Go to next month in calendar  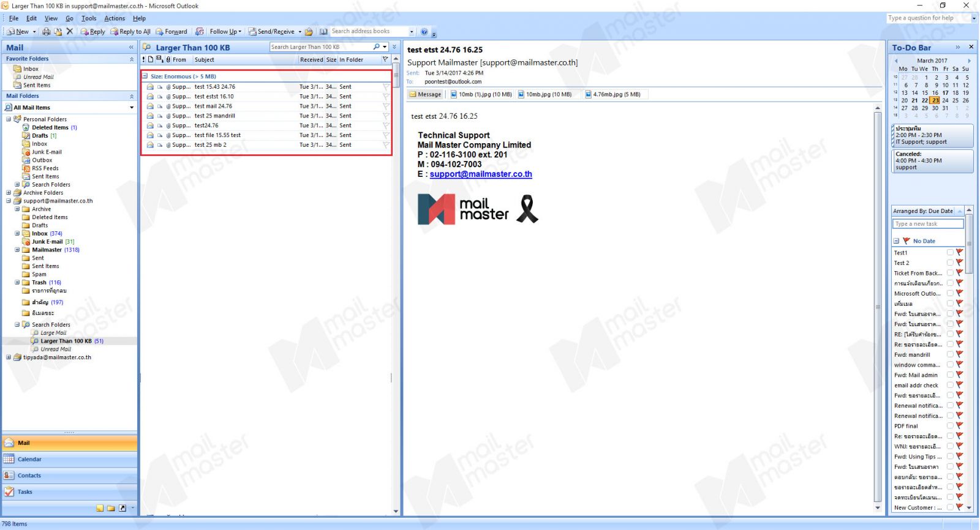[x=969, y=61]
